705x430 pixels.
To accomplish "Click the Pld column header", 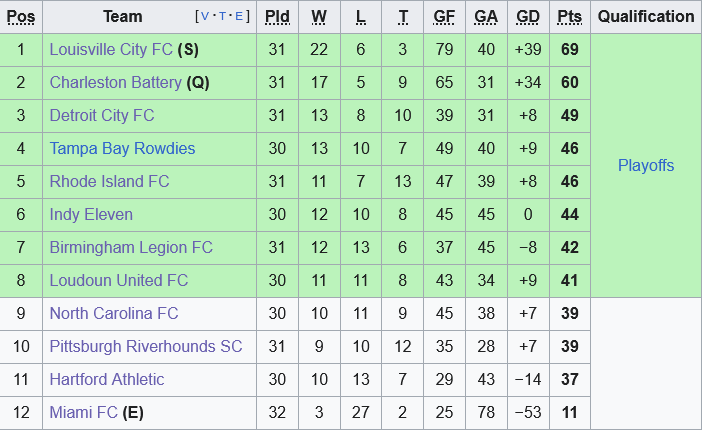I will click(276, 16).
